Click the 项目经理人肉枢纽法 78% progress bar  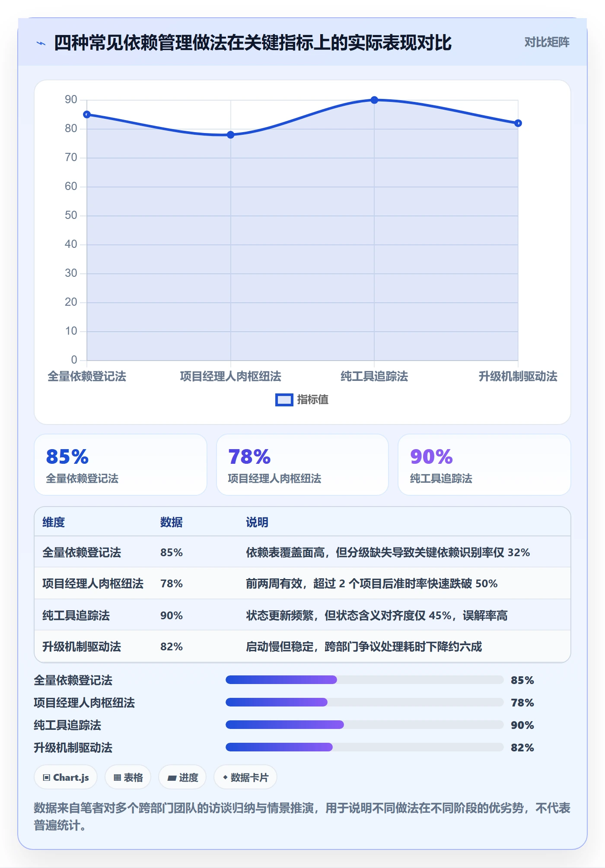364,702
